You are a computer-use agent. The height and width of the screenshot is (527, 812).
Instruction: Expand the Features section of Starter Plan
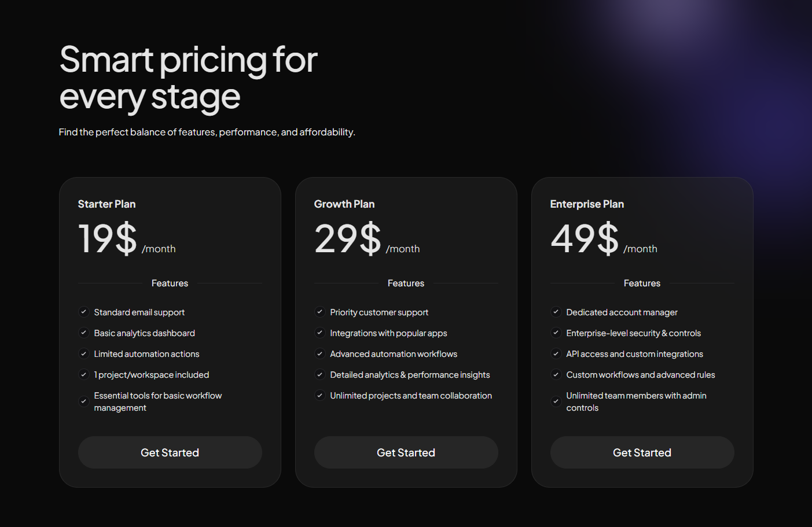(170, 283)
